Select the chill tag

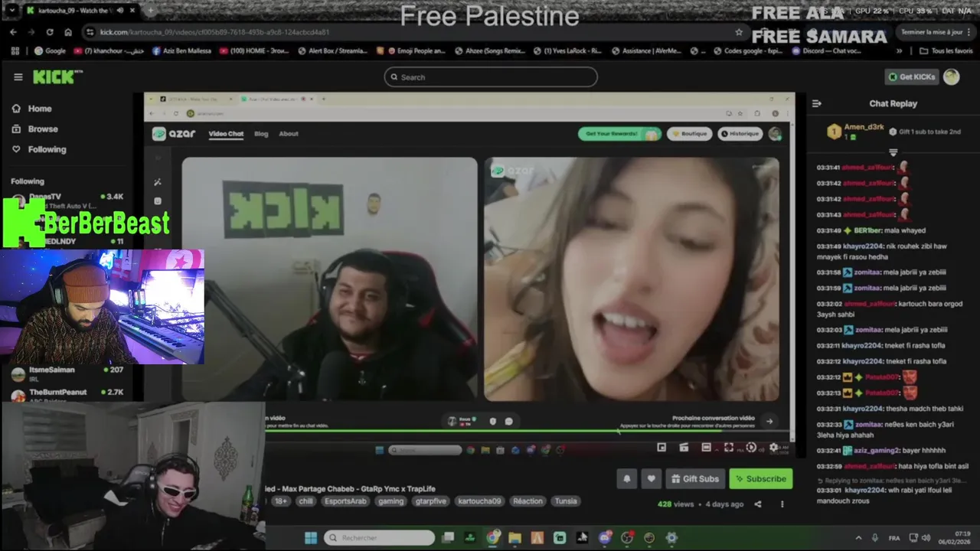305,501
